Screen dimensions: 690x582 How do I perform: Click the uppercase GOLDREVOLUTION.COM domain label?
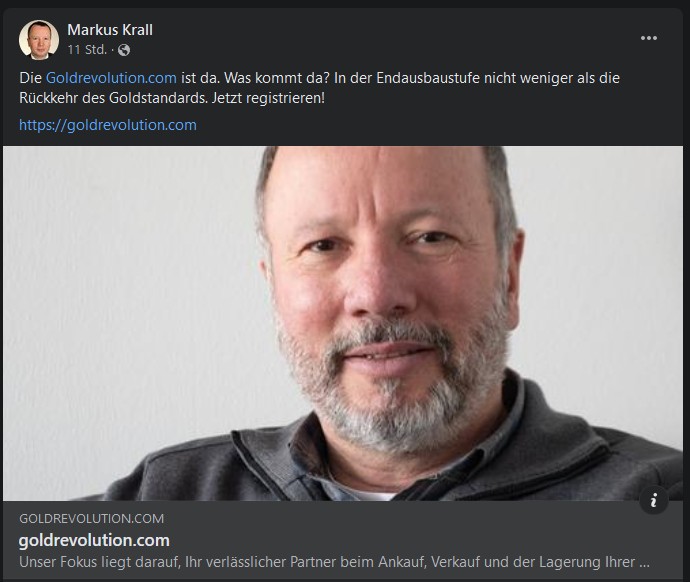(92, 519)
